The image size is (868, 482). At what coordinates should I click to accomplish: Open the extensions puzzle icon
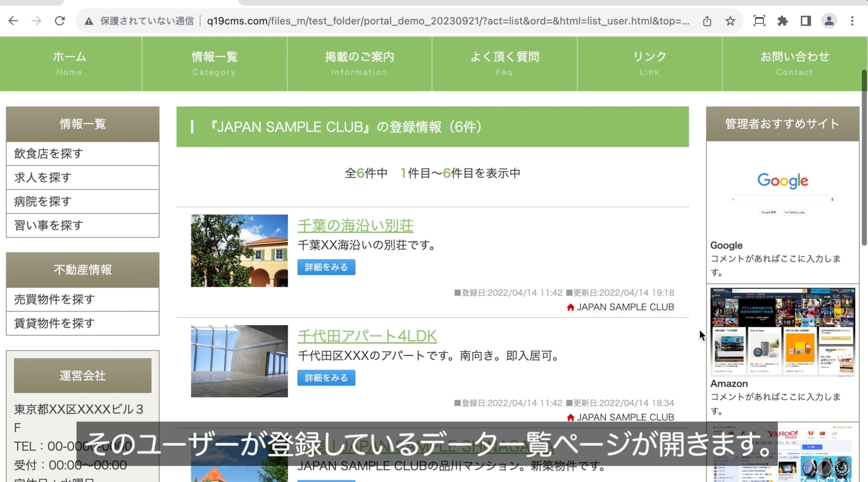(x=782, y=21)
